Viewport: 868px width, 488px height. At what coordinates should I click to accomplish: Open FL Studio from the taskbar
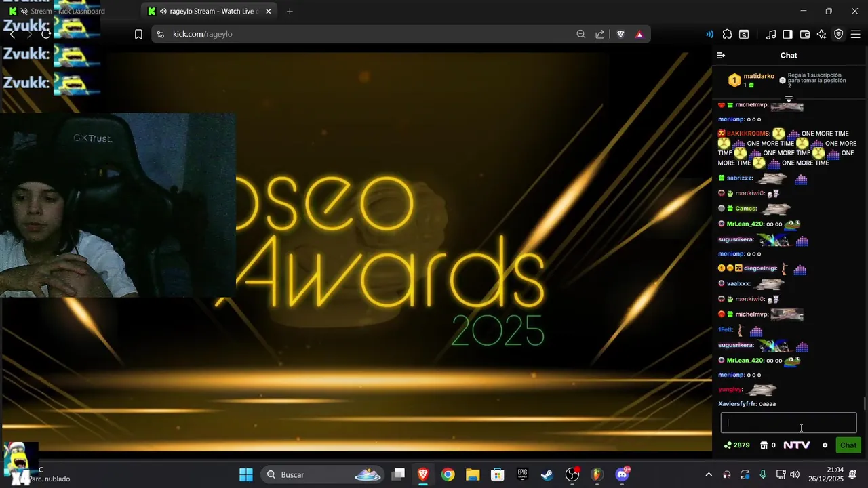pos(597,474)
